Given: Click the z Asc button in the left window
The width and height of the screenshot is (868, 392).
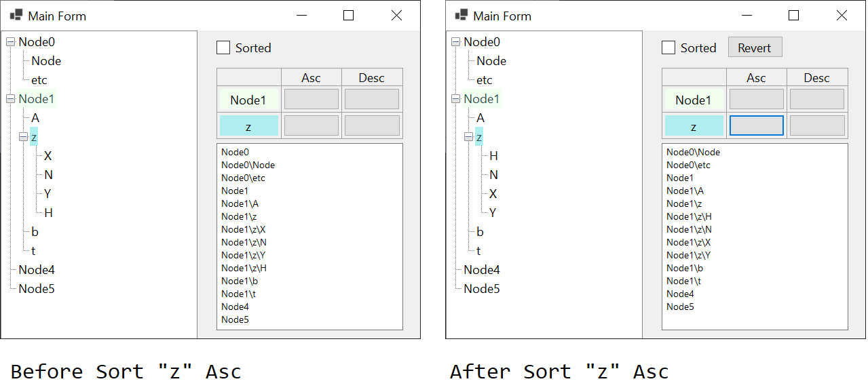Looking at the screenshot, I should (311, 125).
